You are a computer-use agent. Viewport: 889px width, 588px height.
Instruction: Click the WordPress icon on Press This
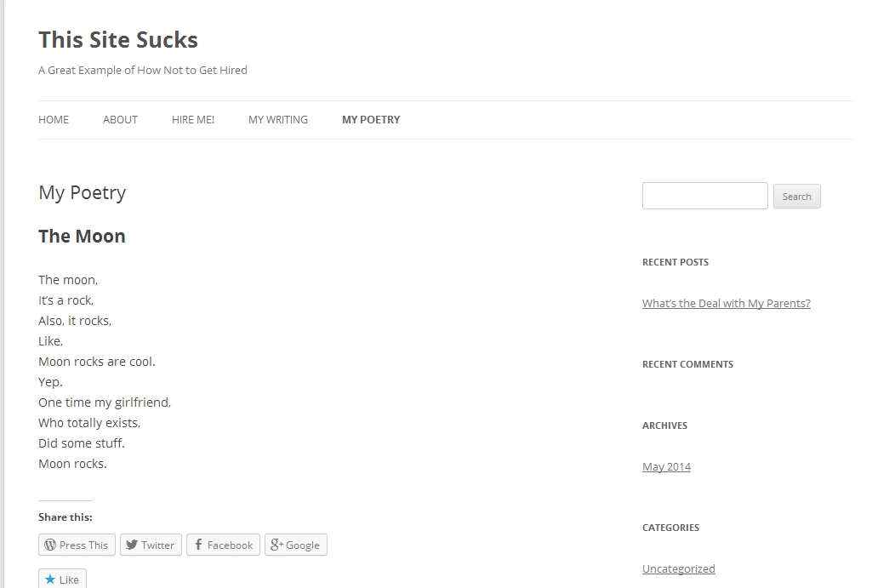click(x=50, y=545)
